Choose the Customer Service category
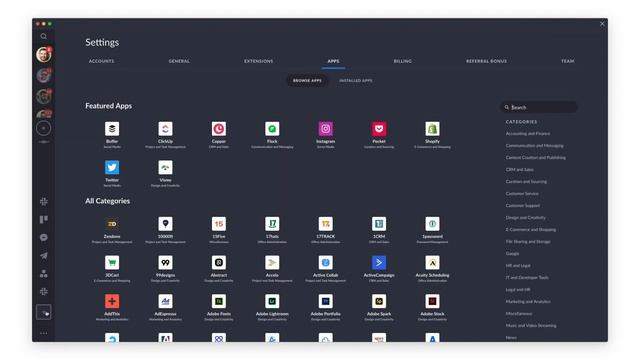640x360 pixels. tap(522, 193)
